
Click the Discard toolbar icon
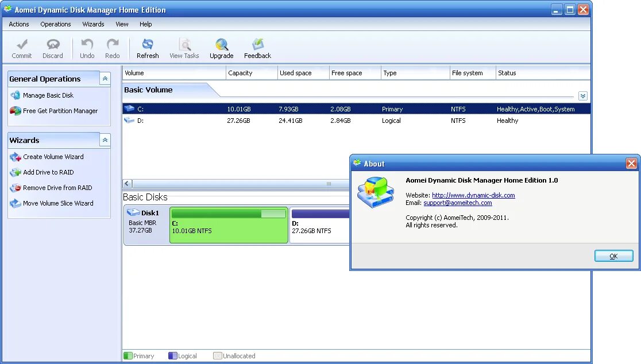[x=53, y=44]
